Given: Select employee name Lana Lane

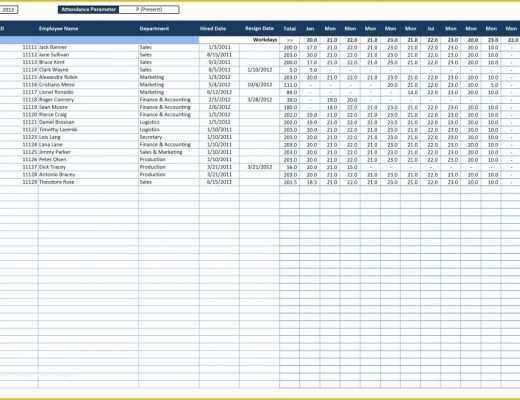Looking at the screenshot, I should click(51, 144).
